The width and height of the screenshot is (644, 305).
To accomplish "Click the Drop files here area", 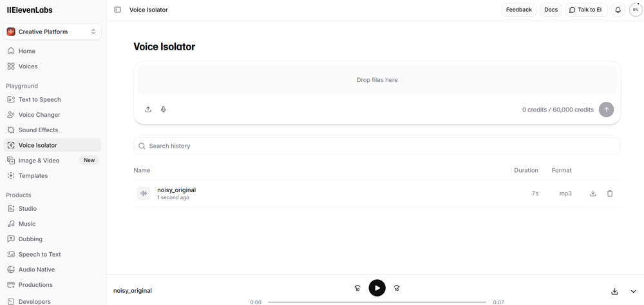I will click(377, 80).
